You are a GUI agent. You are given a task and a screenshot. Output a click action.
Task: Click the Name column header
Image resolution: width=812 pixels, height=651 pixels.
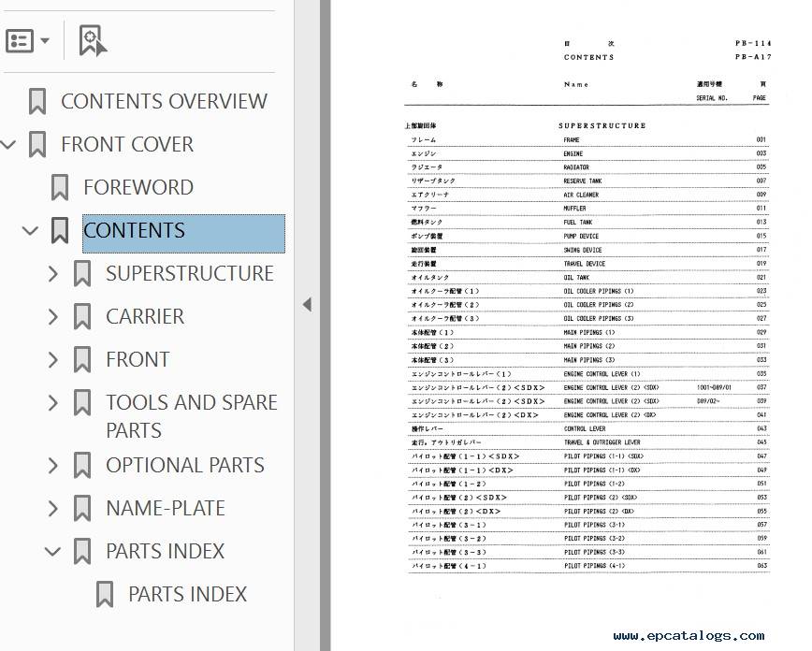click(x=576, y=84)
